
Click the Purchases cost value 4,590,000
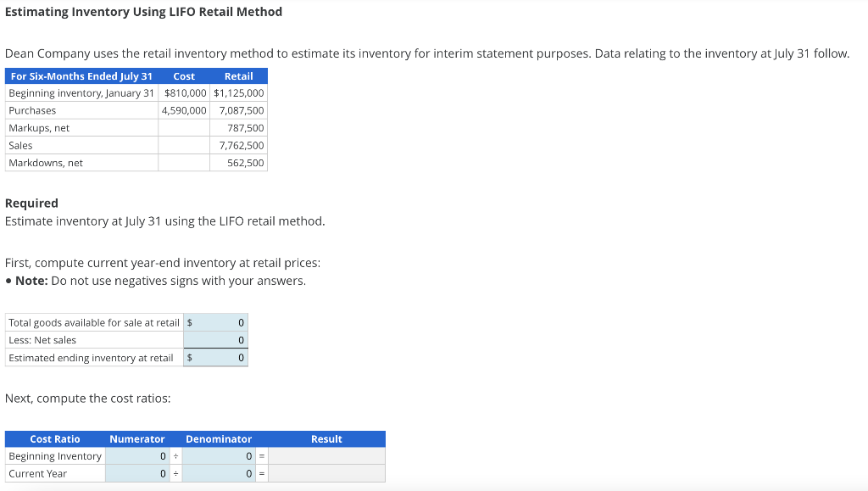[x=183, y=110]
